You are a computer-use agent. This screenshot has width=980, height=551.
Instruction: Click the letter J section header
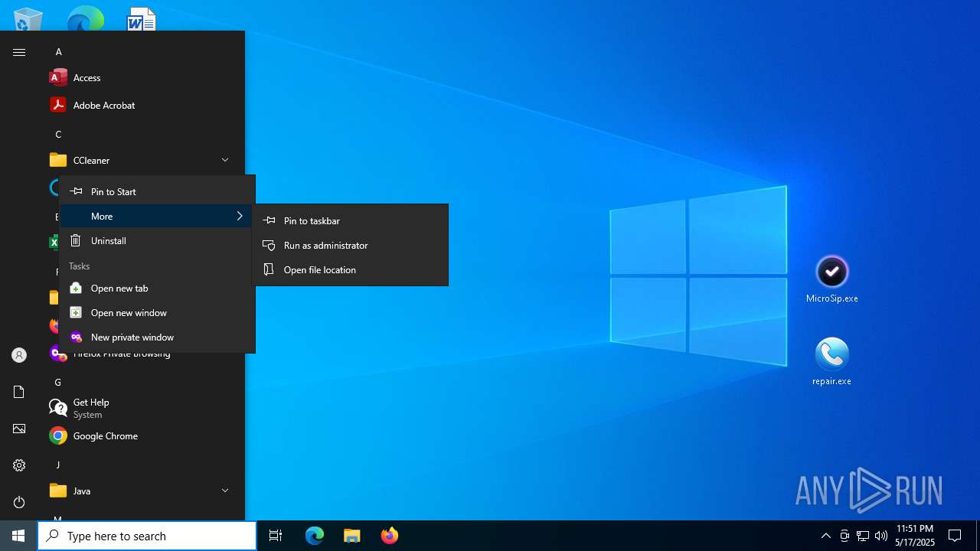pos(58,465)
